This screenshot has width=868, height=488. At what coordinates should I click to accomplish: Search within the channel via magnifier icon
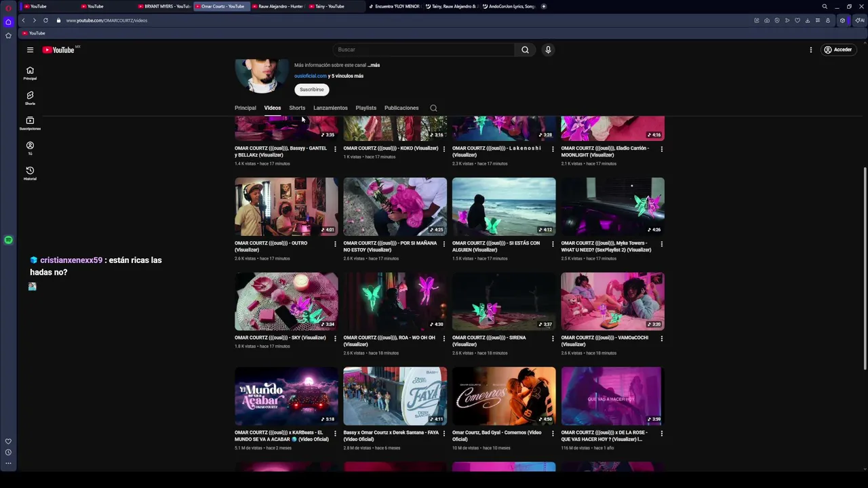coord(433,108)
